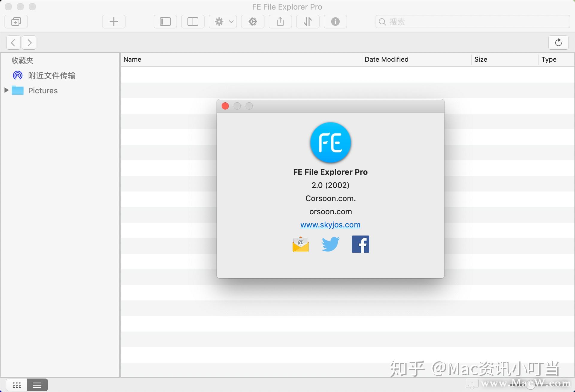Open the gear action dropdown menu
This screenshot has width=575, height=392.
coord(223,22)
